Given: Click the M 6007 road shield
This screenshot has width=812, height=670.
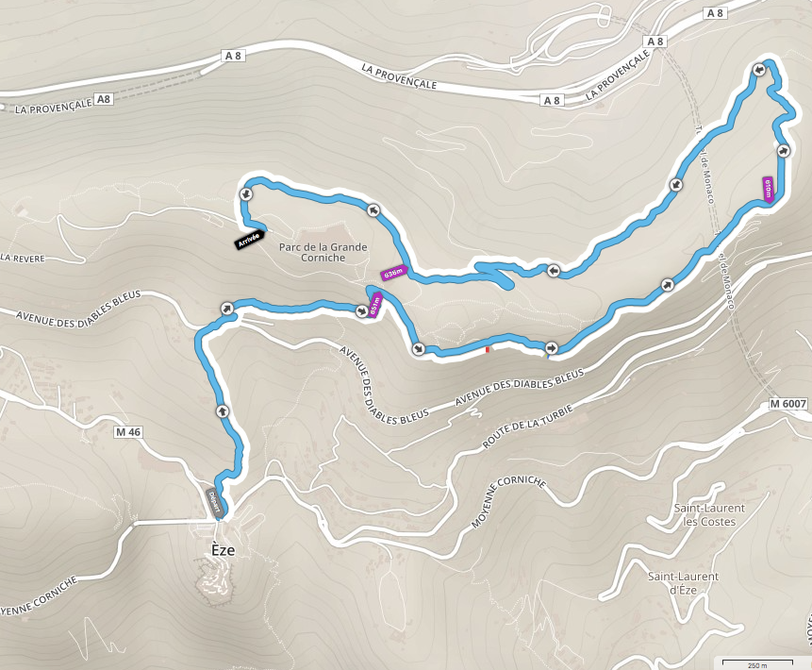Looking at the screenshot, I should coord(787,404).
